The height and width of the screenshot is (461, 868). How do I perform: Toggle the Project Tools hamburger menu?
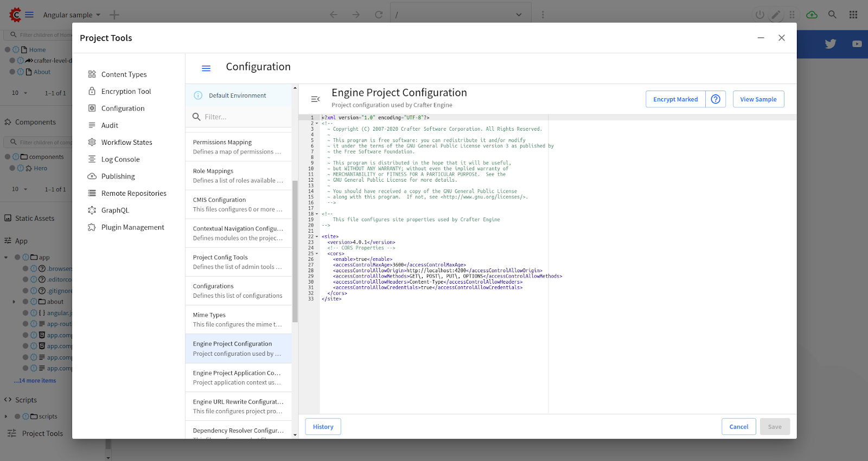206,68
